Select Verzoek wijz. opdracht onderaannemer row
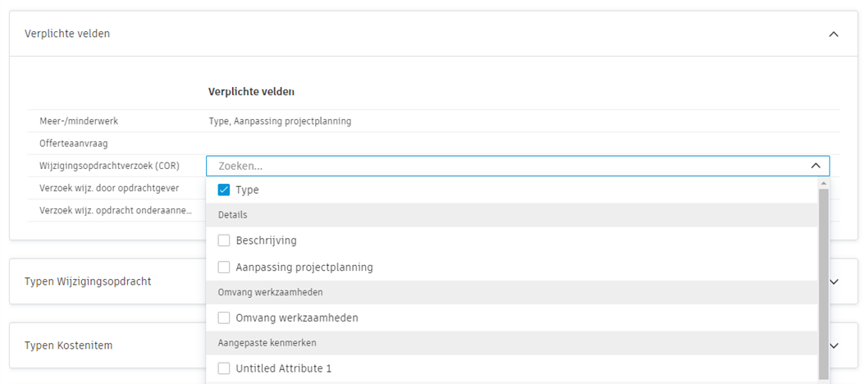The image size is (868, 384). pos(115,211)
